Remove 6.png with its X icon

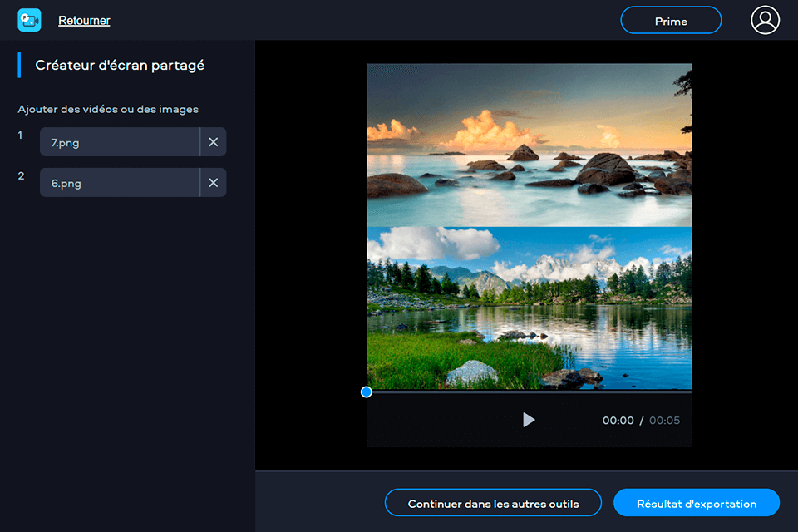(213, 183)
